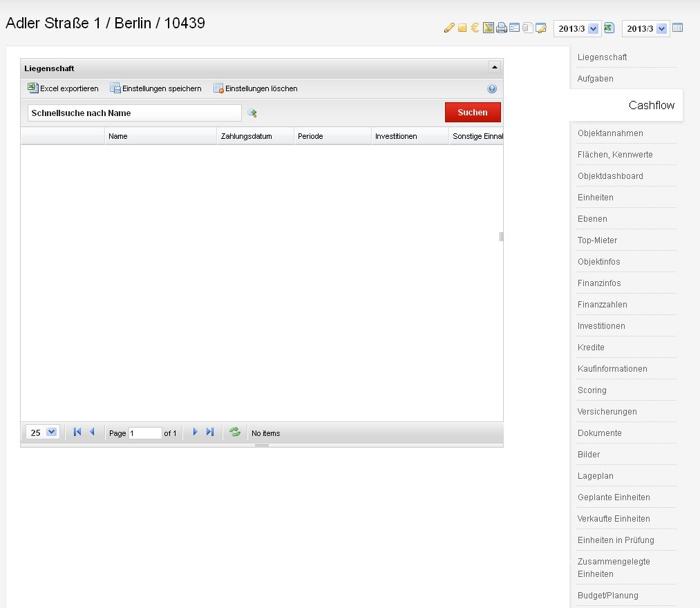Click the printer icon
Screen dimensions: 700x608
coord(502,28)
